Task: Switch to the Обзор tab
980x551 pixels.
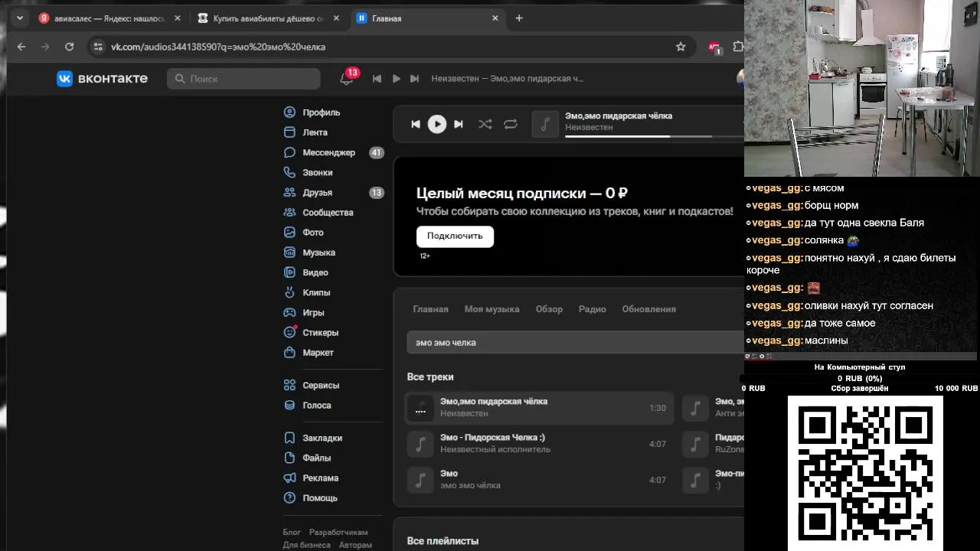Action: [x=549, y=309]
